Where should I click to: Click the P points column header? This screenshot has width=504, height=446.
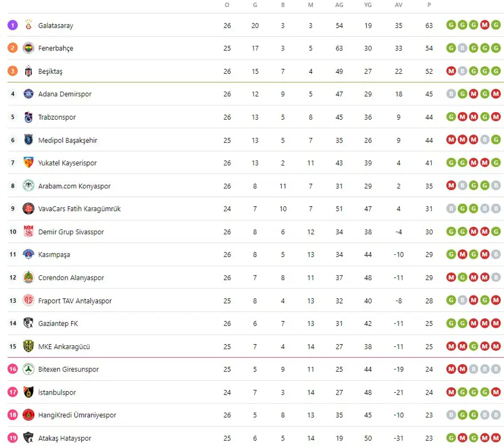pos(429,5)
